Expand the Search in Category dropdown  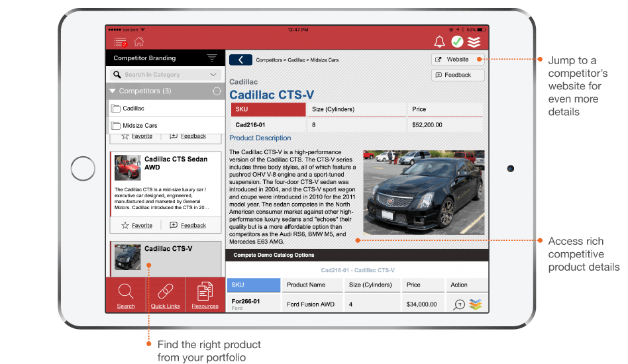(x=213, y=75)
